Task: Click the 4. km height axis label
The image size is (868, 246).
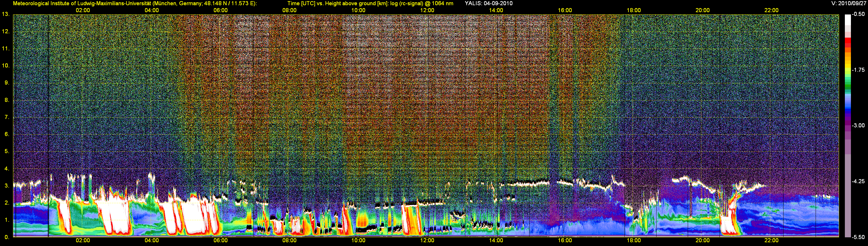Action: [x=7, y=168]
